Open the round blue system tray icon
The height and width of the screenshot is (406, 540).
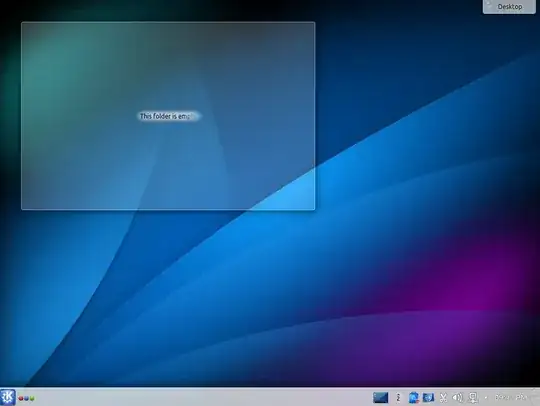[414, 398]
